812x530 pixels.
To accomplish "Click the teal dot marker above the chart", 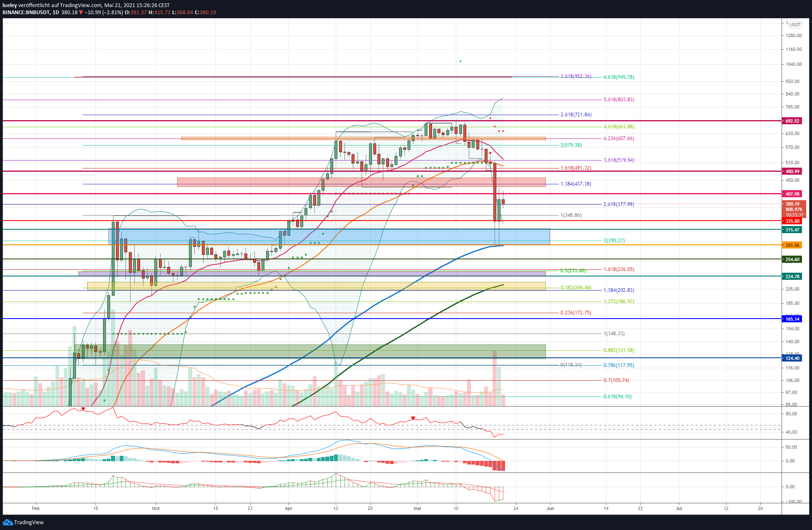I will coord(460,61).
